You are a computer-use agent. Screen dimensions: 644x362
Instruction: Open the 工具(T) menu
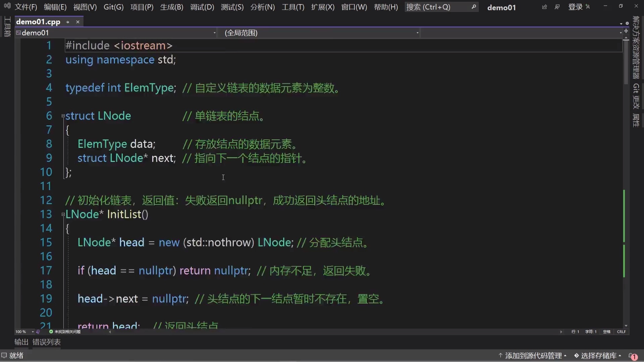tap(293, 7)
